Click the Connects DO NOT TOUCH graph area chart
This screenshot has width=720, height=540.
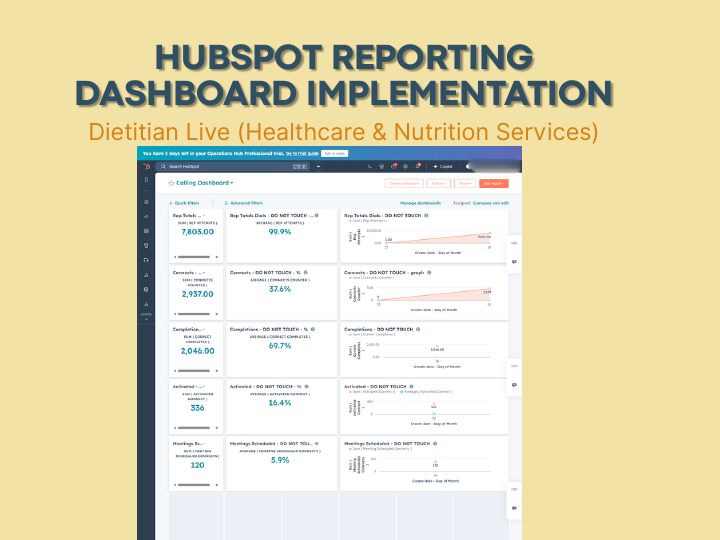tap(434, 294)
